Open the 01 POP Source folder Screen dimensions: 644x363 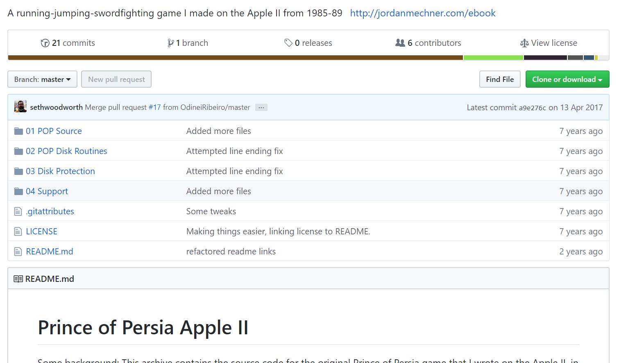tap(54, 131)
